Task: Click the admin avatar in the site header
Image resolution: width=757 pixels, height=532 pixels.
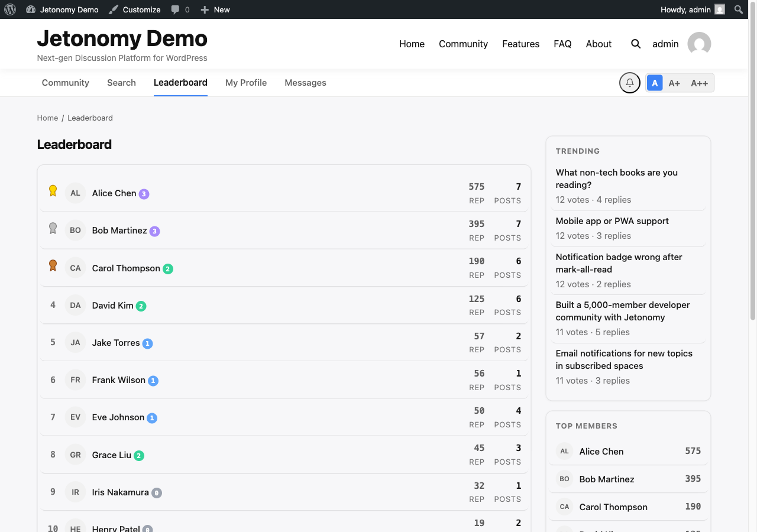Action: 698,44
